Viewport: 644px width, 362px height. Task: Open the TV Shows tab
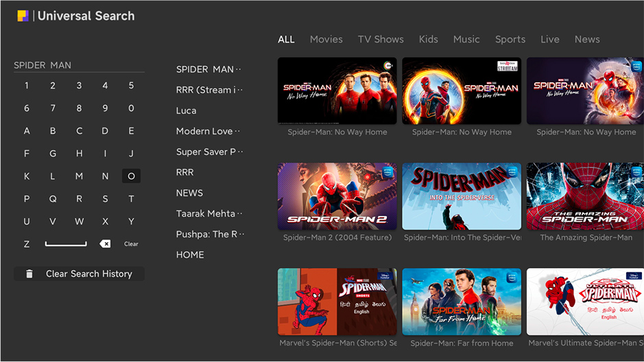(x=381, y=39)
